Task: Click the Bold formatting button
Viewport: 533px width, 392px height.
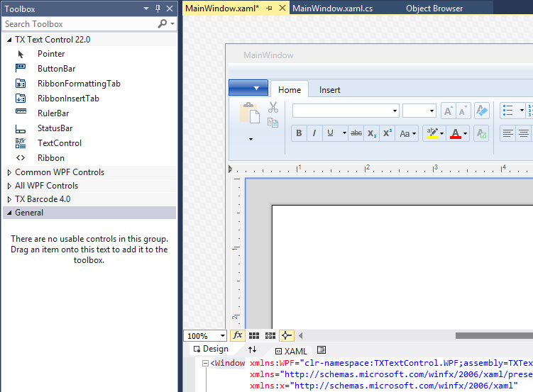Action: click(x=299, y=133)
